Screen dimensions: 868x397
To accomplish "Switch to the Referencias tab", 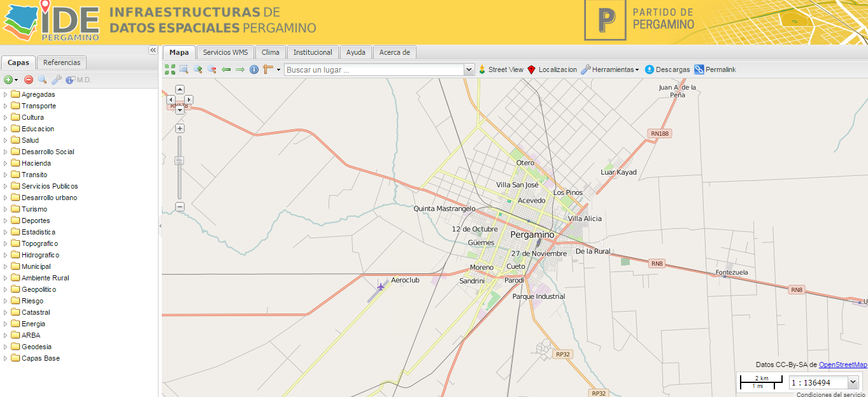I will click(61, 62).
